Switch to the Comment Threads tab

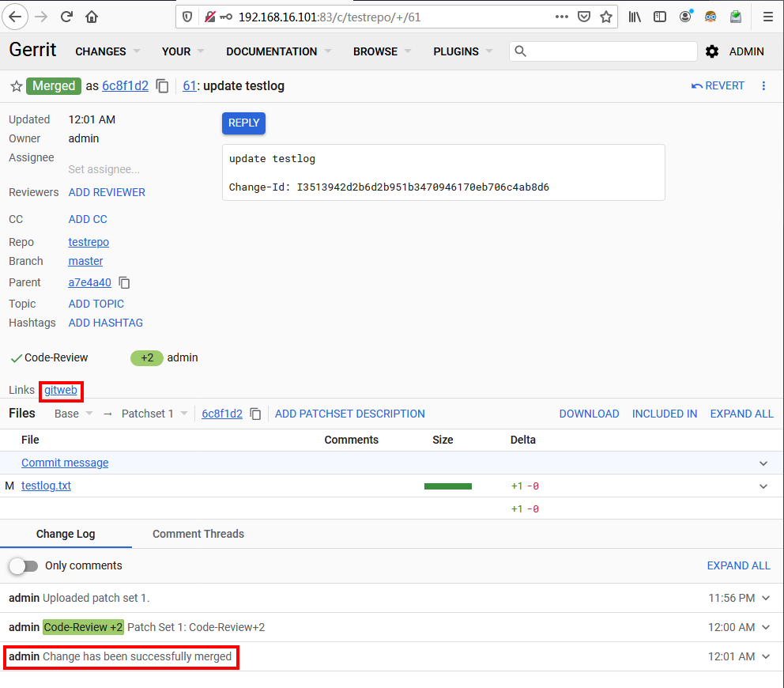(198, 534)
